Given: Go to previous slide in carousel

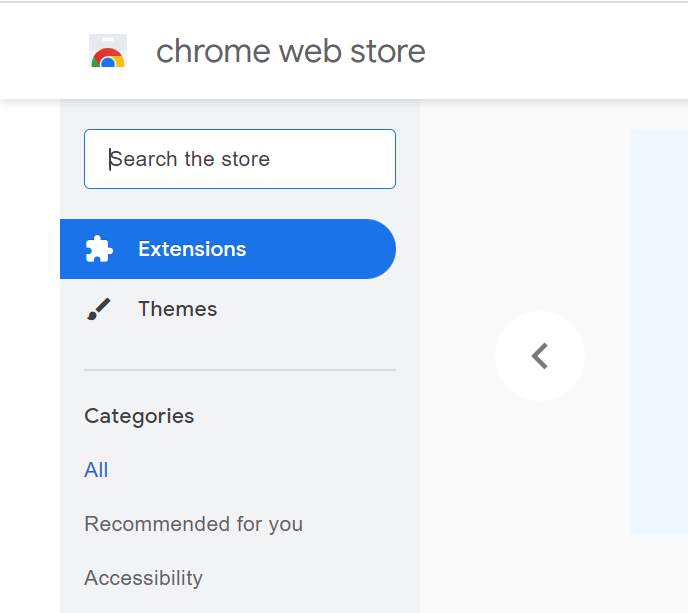Looking at the screenshot, I should (x=540, y=356).
